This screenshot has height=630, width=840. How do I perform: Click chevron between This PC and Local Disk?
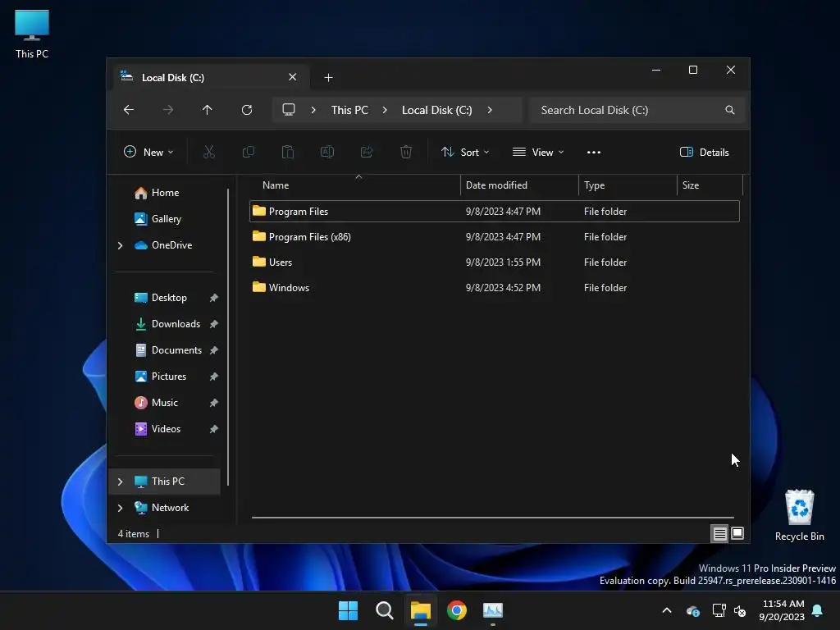[385, 110]
